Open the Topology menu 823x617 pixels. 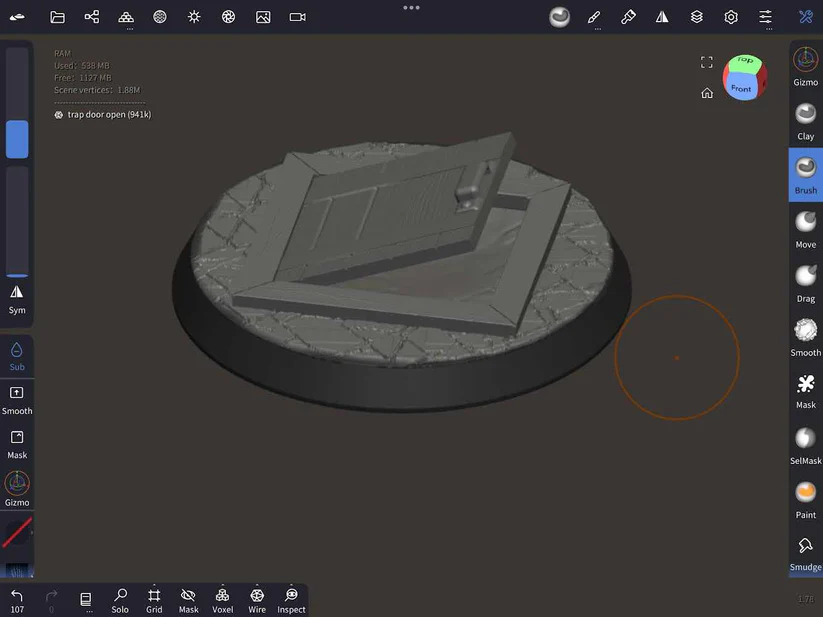[x=126, y=17]
